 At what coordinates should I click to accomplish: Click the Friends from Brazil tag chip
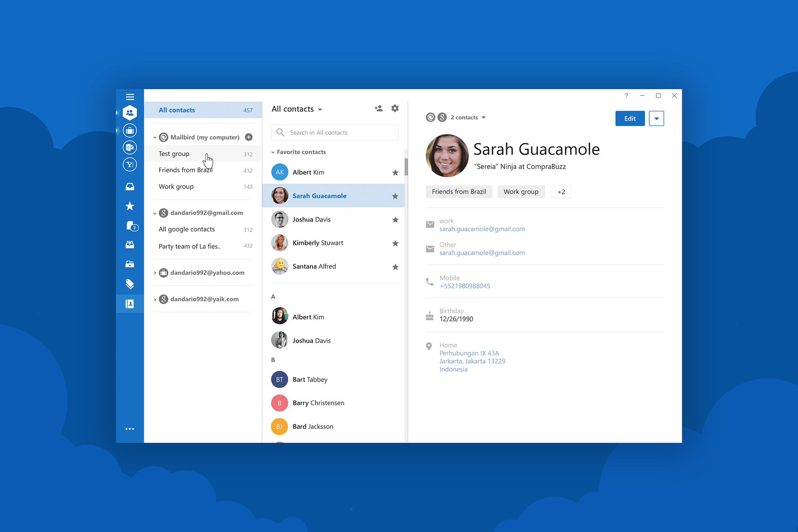tap(459, 192)
